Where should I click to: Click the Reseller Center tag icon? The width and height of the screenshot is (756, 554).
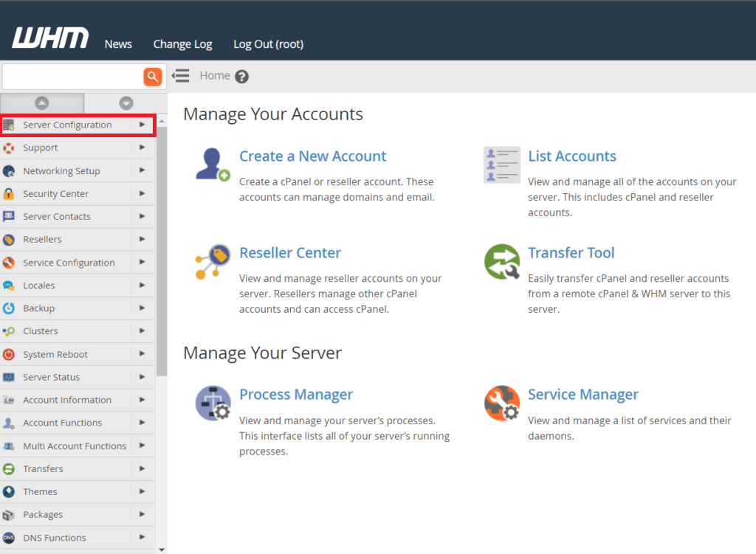tap(213, 262)
